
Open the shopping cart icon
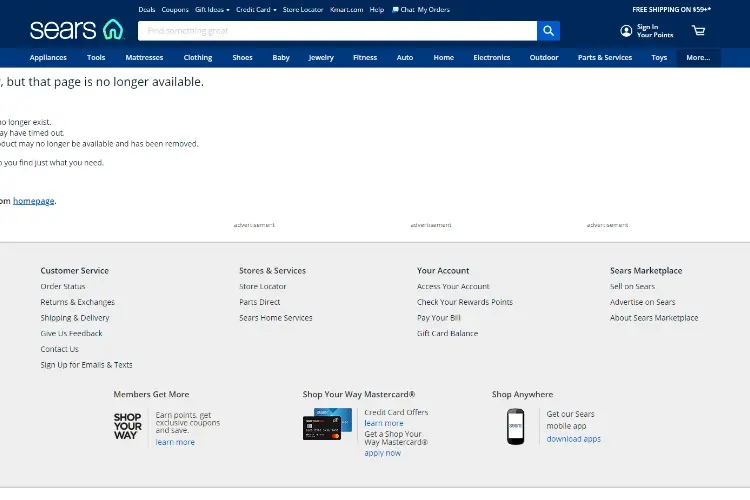click(698, 31)
